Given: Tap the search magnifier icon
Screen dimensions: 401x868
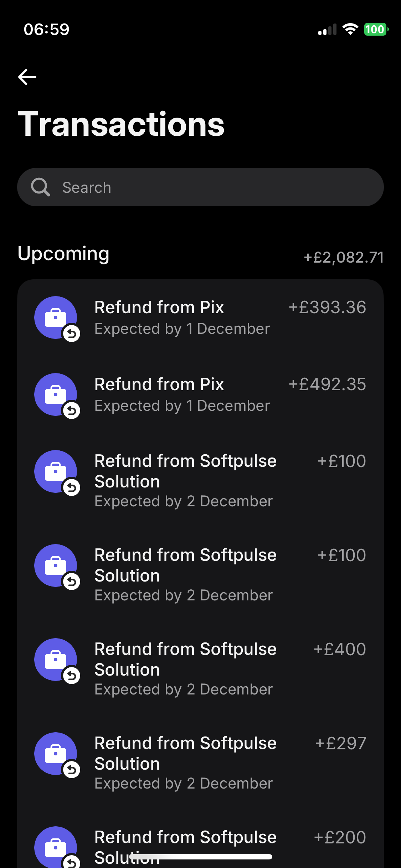Looking at the screenshot, I should (40, 187).
